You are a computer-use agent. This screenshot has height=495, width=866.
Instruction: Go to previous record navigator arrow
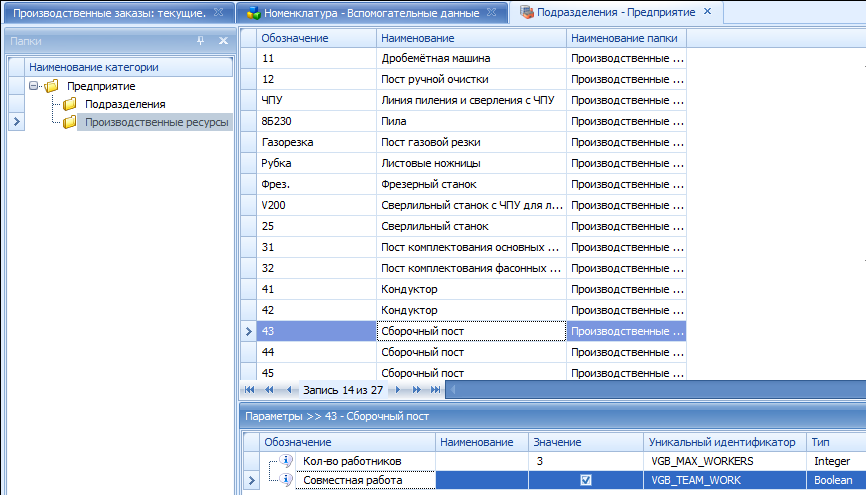click(x=289, y=389)
